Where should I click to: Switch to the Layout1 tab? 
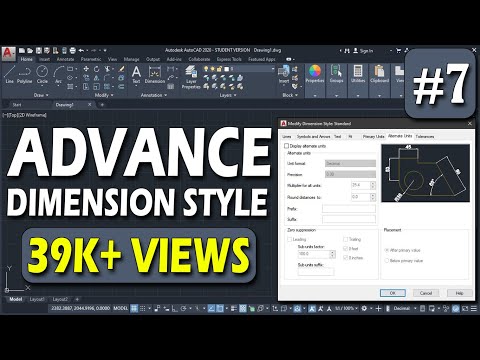pos(37,299)
